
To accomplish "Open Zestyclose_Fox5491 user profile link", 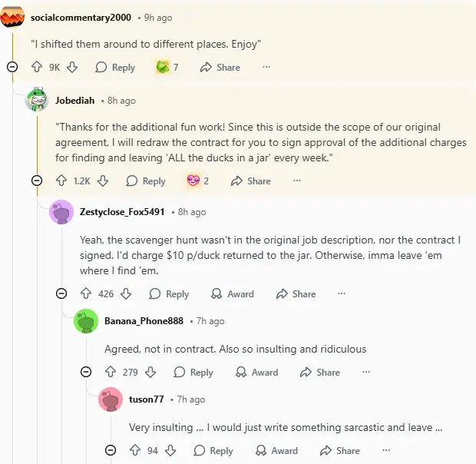I will click(122, 212).
